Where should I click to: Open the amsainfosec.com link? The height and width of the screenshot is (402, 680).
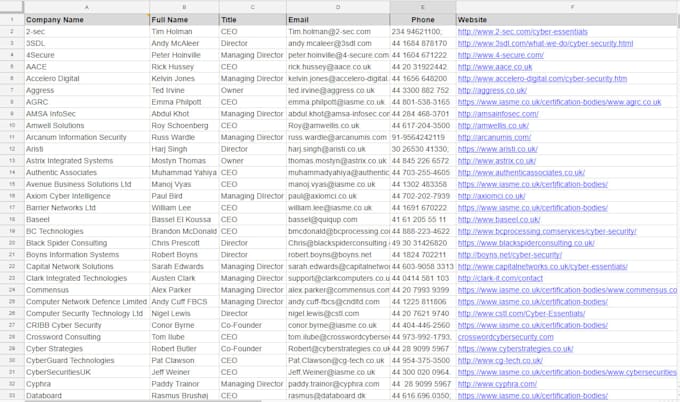point(498,114)
